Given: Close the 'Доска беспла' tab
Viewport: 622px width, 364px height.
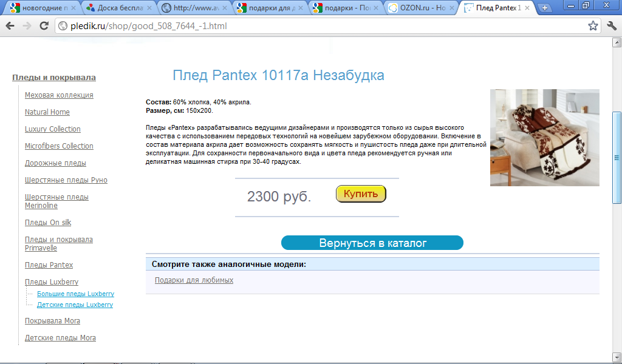Looking at the screenshot, I should pyautogui.click(x=149, y=7).
